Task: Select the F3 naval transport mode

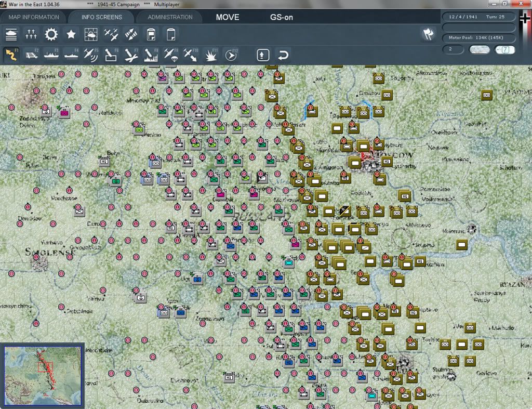Action: click(x=51, y=55)
